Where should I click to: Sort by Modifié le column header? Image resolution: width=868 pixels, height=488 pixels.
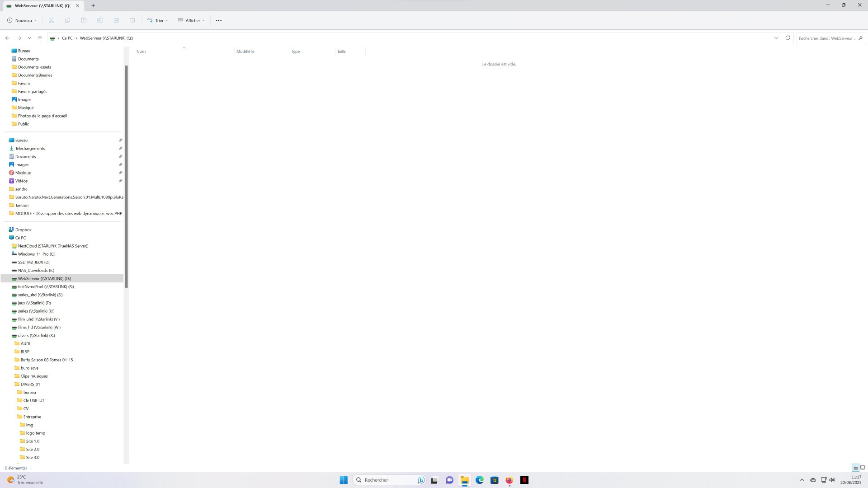(x=245, y=52)
